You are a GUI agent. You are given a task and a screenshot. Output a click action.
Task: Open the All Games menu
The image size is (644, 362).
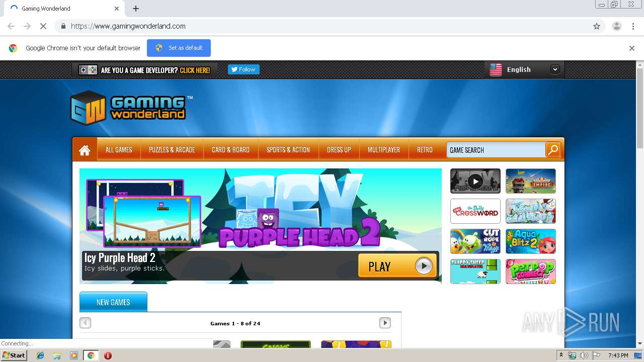coord(119,150)
